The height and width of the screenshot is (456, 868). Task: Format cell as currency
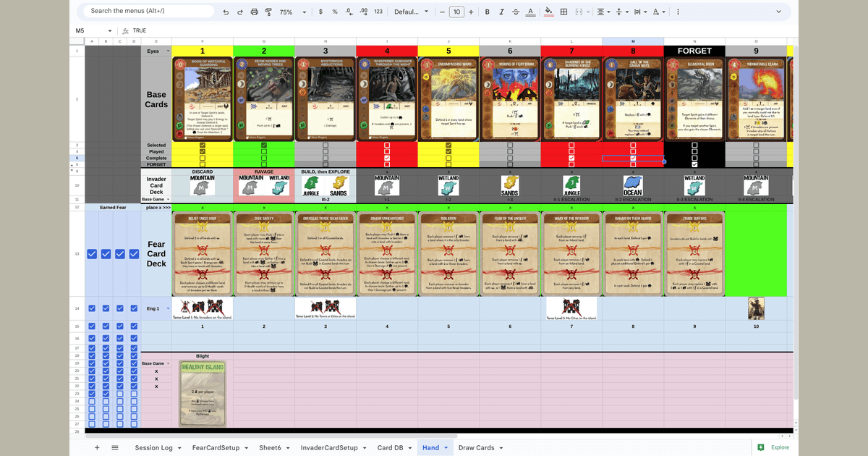click(x=320, y=12)
